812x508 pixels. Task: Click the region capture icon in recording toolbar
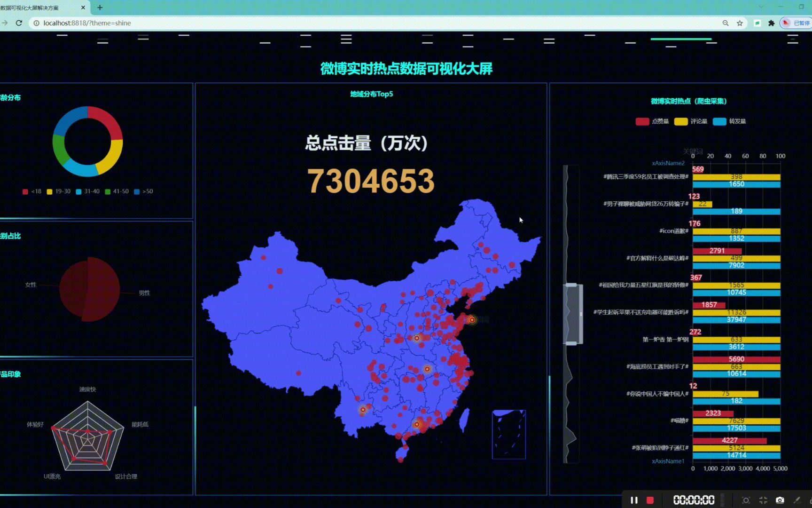click(x=746, y=500)
